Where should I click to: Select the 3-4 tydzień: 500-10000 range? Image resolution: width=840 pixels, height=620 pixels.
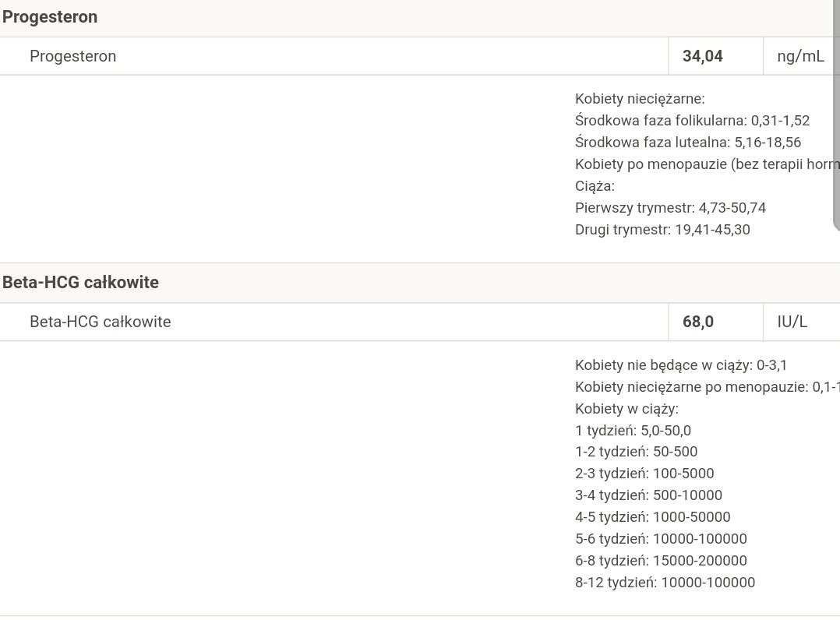[648, 495]
